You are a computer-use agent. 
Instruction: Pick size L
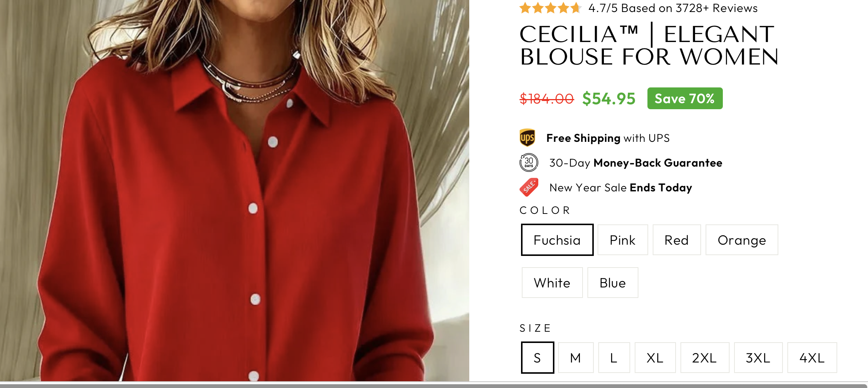[614, 358]
